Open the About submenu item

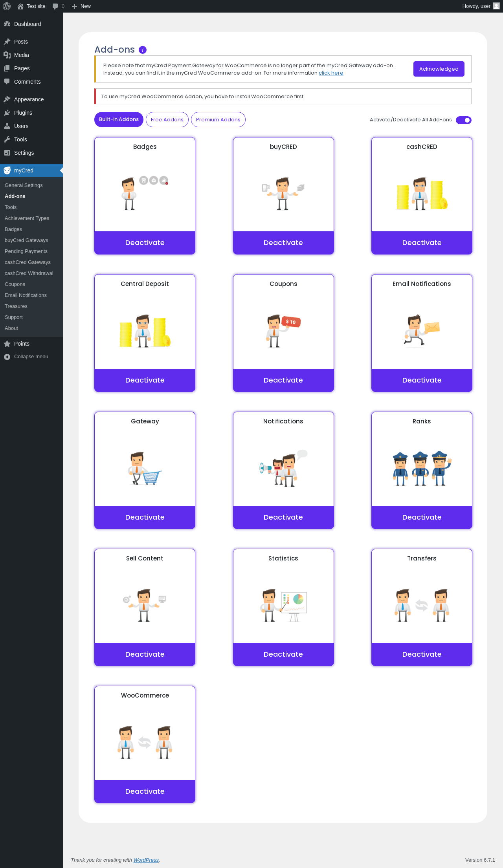(11, 328)
